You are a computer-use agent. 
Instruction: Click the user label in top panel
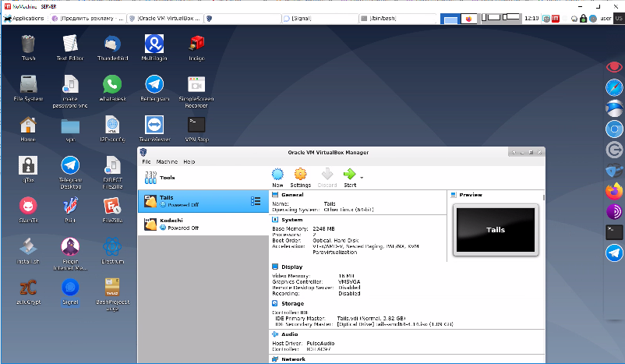pos(606,19)
